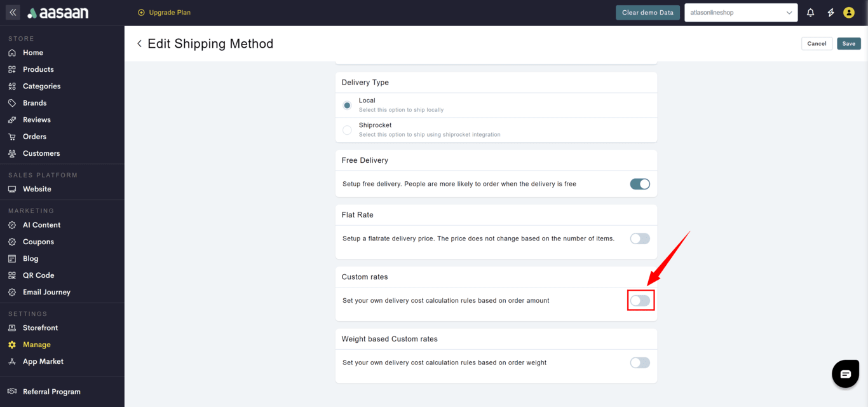
Task: Click the Coupons sidebar icon
Action: [x=12, y=242]
